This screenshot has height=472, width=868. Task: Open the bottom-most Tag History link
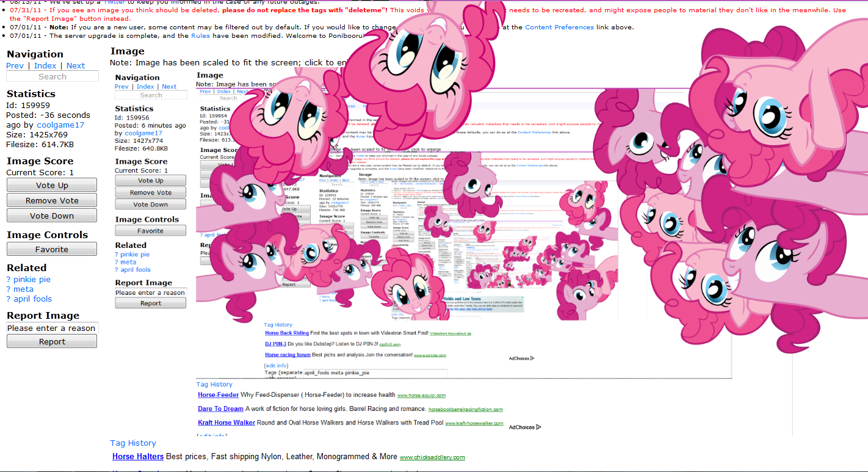tap(133, 443)
